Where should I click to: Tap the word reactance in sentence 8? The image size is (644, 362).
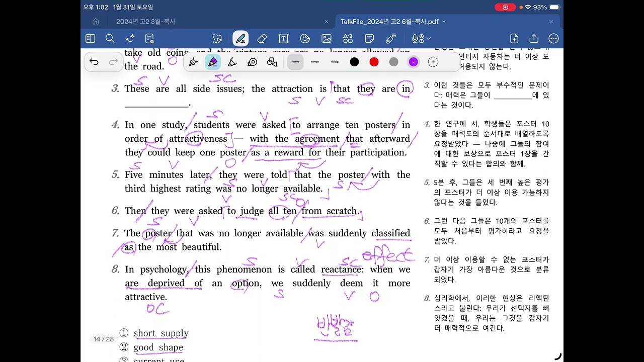pos(342,269)
